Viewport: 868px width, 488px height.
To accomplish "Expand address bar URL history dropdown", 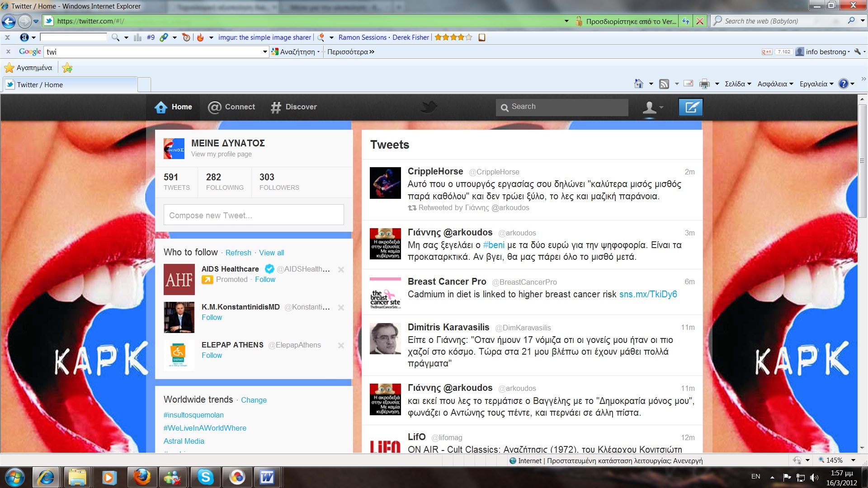I will [x=566, y=21].
